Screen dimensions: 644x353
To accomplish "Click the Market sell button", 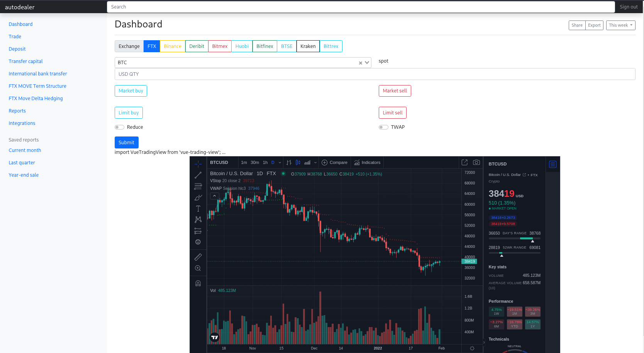I will click(395, 91).
